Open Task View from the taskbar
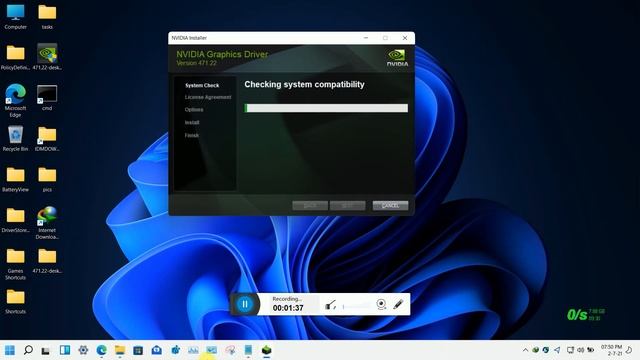 tap(46, 350)
